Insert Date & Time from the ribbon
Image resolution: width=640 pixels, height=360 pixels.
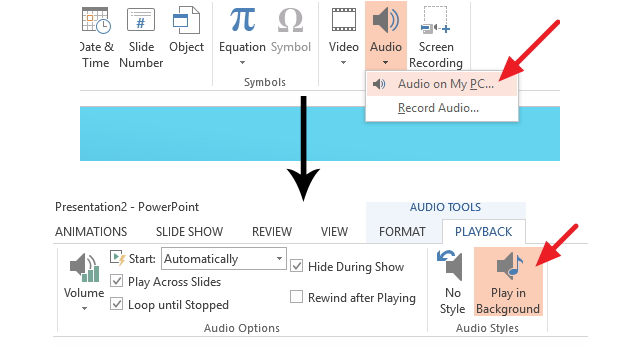tap(96, 38)
